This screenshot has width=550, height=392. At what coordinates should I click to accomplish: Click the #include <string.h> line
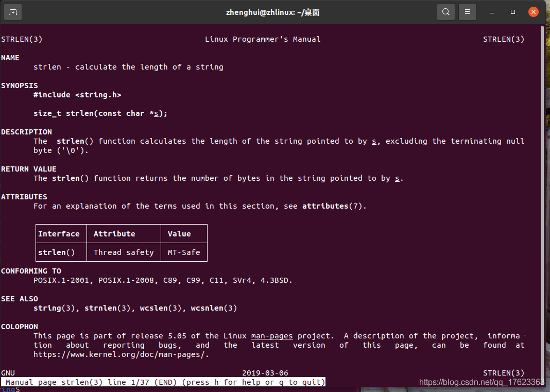pos(77,95)
